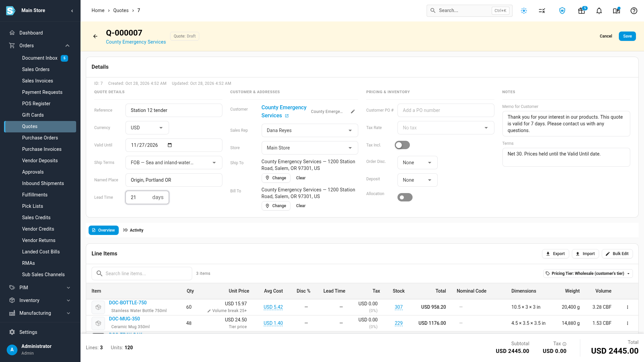
Task: Click the DOC-MUG-350 product thumbnail
Action: pyautogui.click(x=98, y=323)
